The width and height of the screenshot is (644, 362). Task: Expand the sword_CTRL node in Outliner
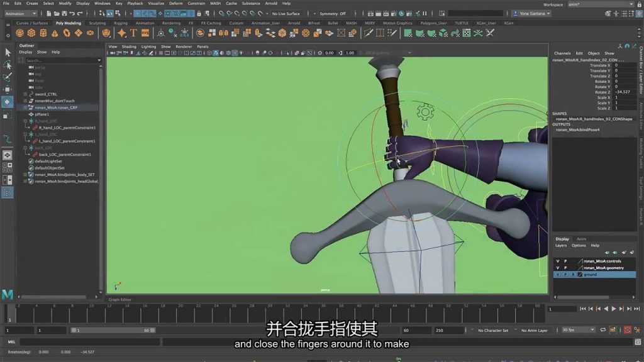click(25, 94)
